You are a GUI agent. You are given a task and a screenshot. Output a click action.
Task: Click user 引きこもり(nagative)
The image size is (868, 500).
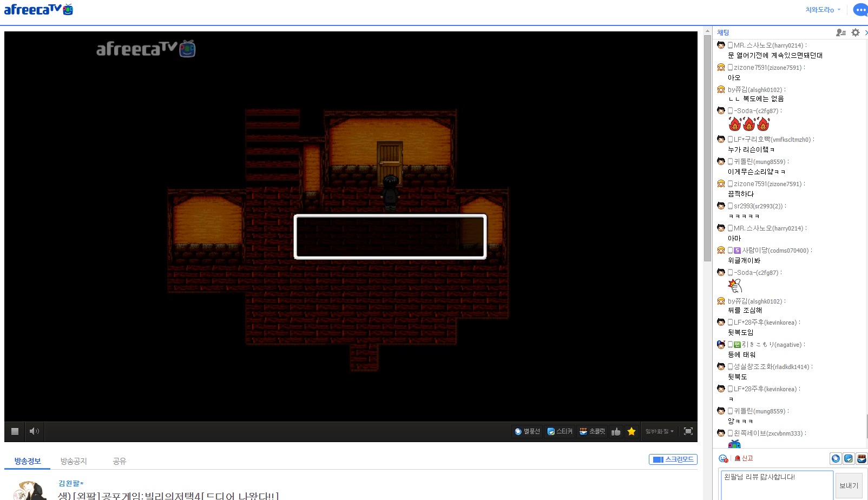[772, 345]
